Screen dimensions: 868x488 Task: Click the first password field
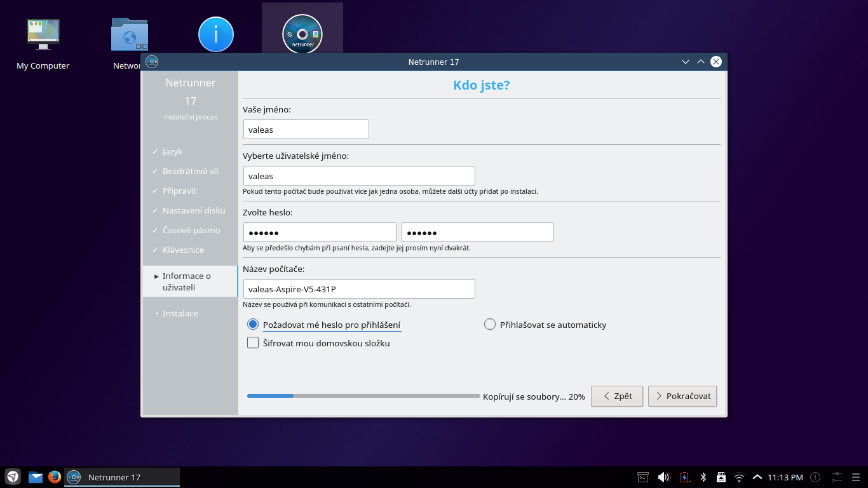point(320,233)
